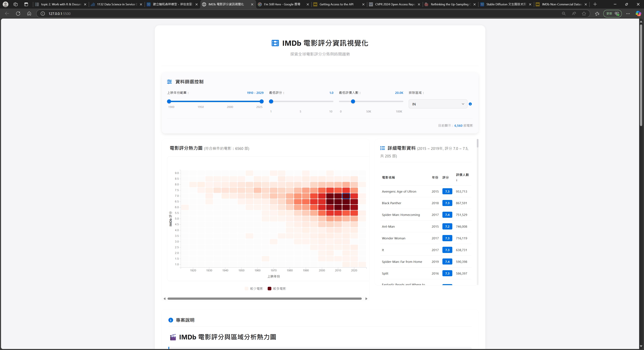644x350 pixels.
Task: Click the film icon in page title
Action: tap(275, 43)
